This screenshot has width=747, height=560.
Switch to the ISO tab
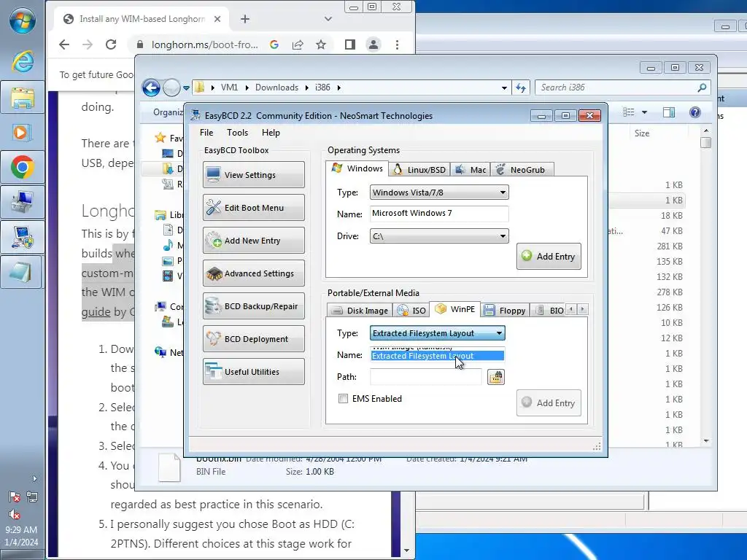(411, 310)
